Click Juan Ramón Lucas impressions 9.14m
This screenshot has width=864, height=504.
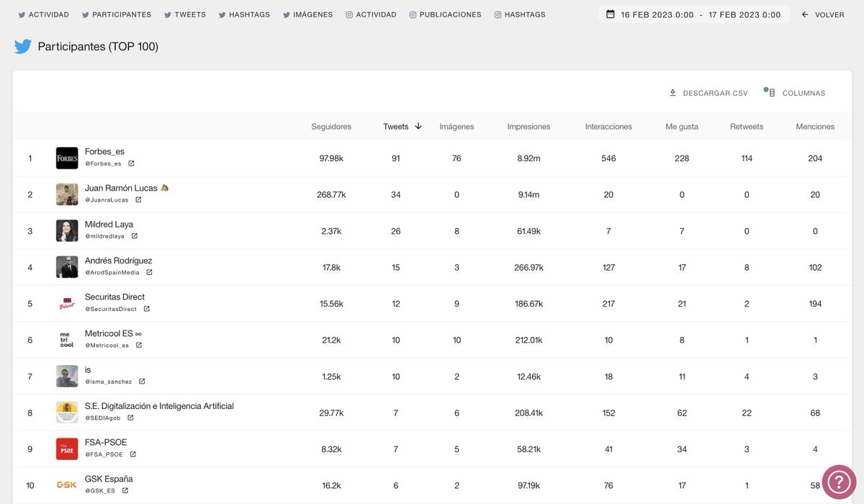tap(528, 194)
